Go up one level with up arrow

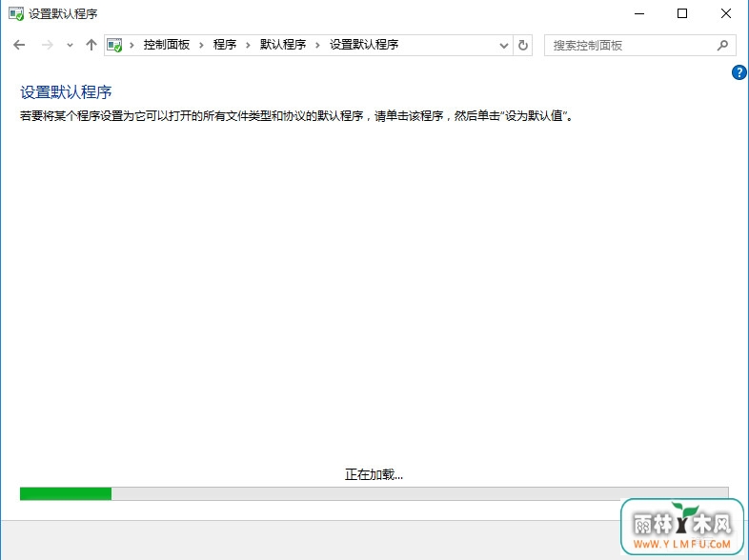pyautogui.click(x=91, y=45)
